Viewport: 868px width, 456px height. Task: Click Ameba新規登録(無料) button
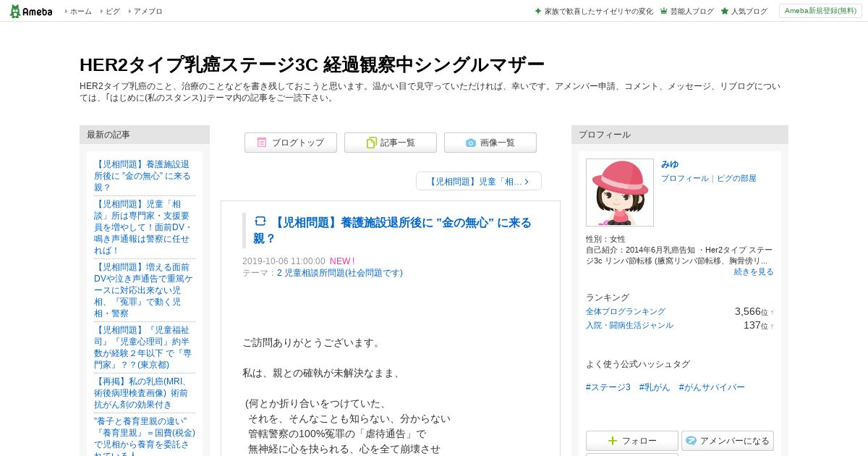[820, 11]
